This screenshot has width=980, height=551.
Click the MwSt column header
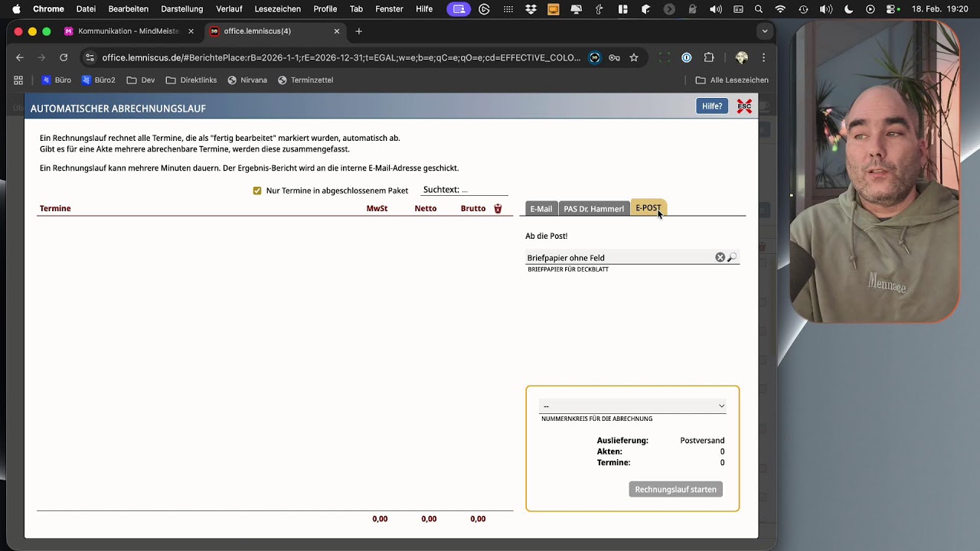tap(377, 209)
